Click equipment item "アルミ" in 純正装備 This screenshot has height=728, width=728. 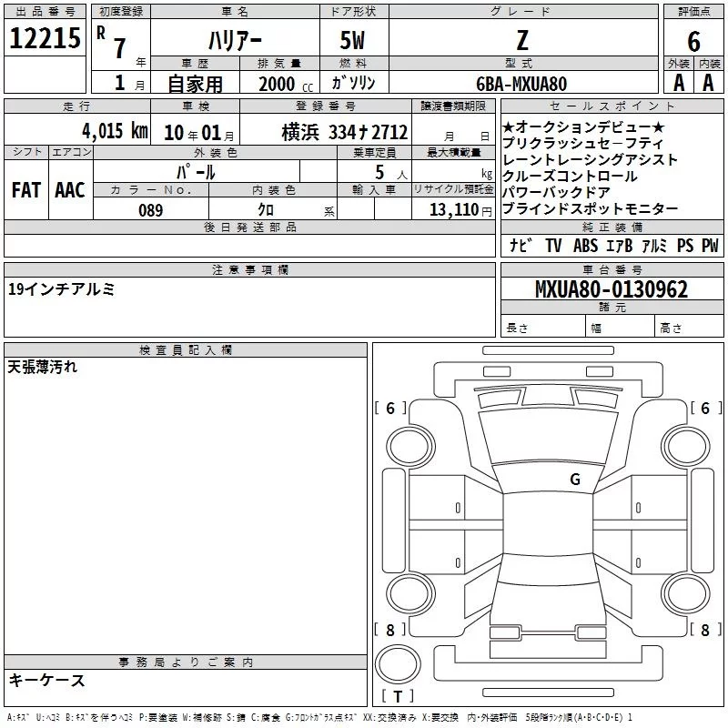[x=654, y=245]
